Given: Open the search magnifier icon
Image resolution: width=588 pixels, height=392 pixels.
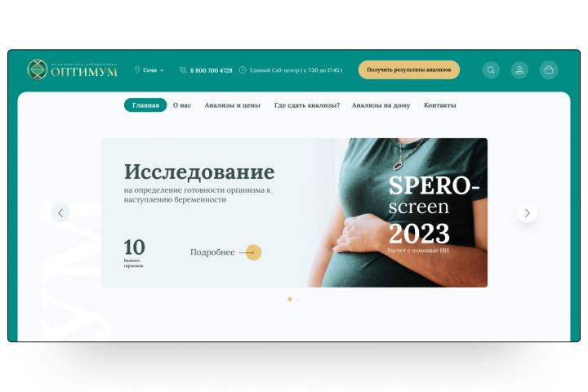Looking at the screenshot, I should click(x=491, y=69).
